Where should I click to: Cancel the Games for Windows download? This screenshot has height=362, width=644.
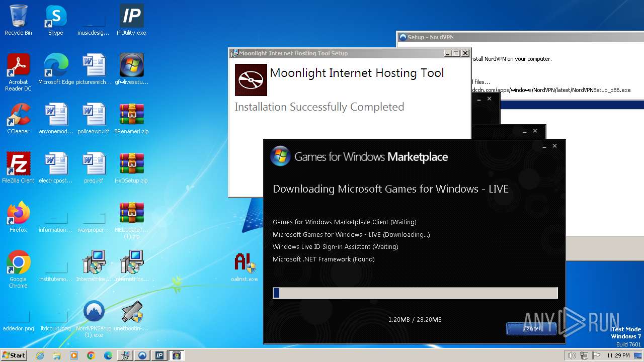pos(531,328)
